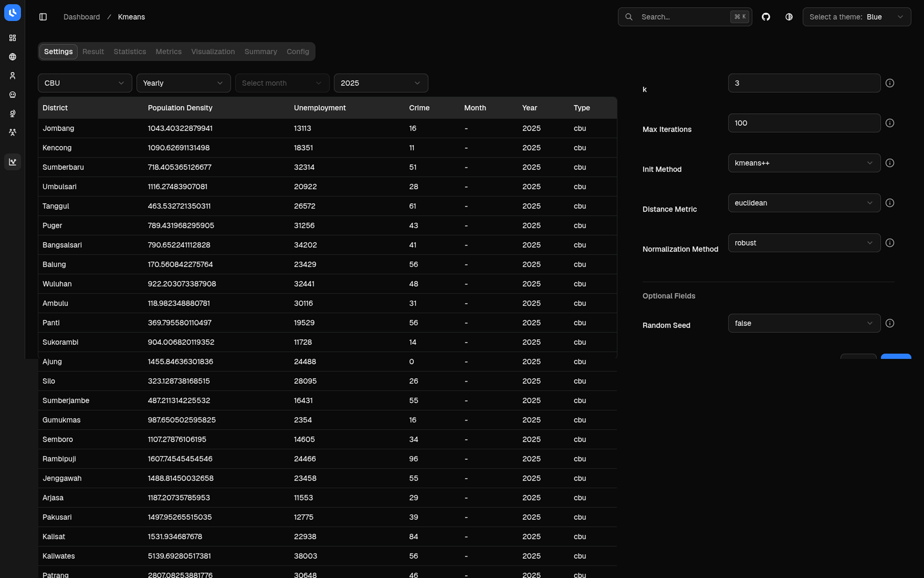This screenshot has width=924, height=578.
Task: Click the ⌘K shortcut badge
Action: click(x=740, y=17)
